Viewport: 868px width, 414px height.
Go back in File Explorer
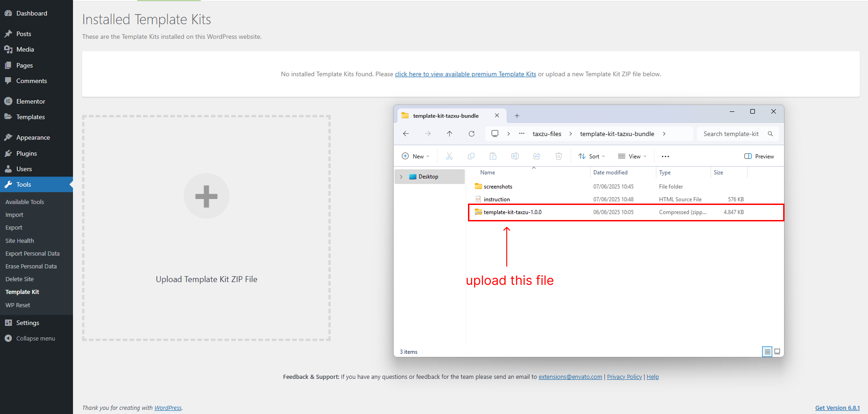click(x=406, y=134)
